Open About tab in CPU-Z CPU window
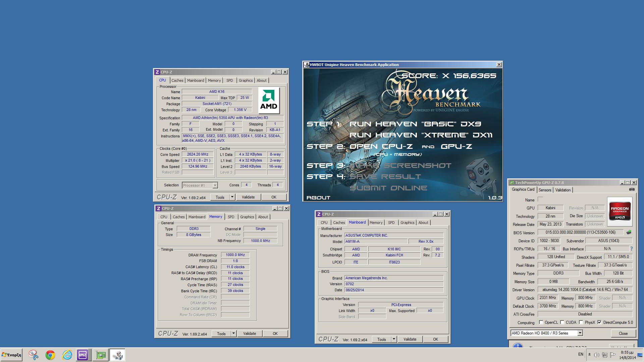 (262, 80)
